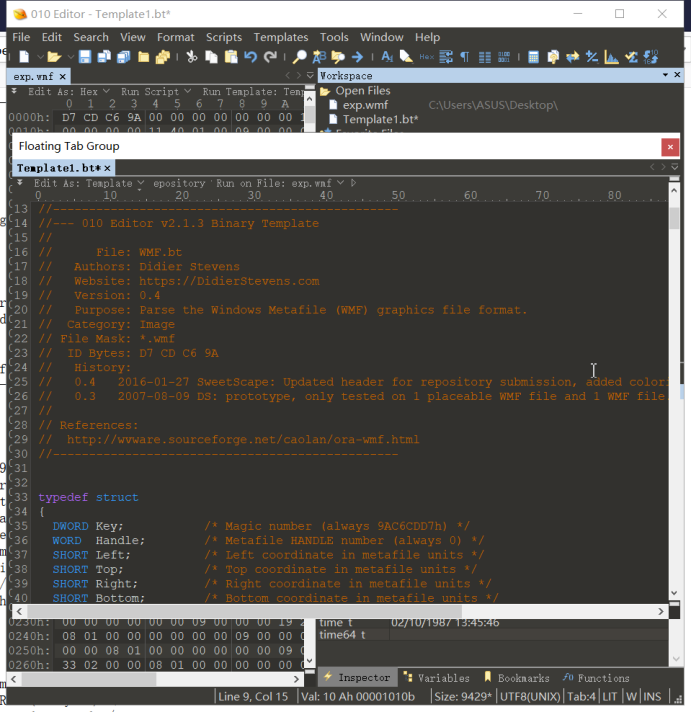Open the dropdown arrow beside New file icon
Viewport: 692px width, 713px height.
click(x=40, y=57)
